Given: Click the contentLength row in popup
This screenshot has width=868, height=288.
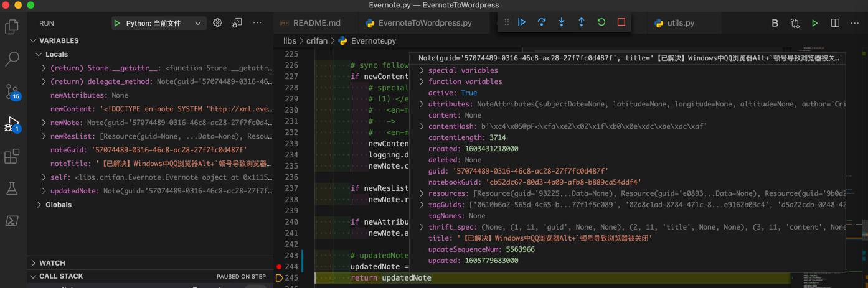Looking at the screenshot, I should tap(627, 137).
